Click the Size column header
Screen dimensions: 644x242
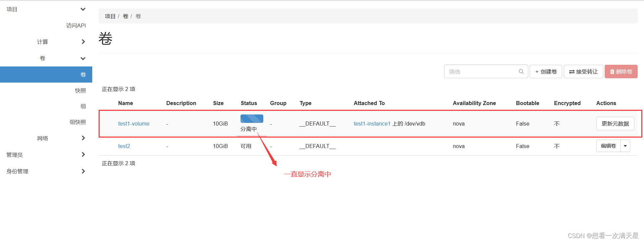coord(218,103)
